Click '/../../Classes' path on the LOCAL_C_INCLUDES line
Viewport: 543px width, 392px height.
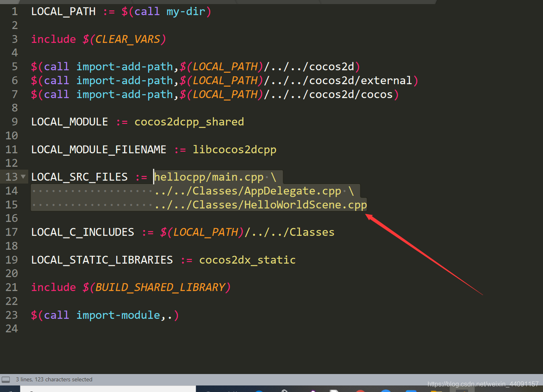click(290, 232)
